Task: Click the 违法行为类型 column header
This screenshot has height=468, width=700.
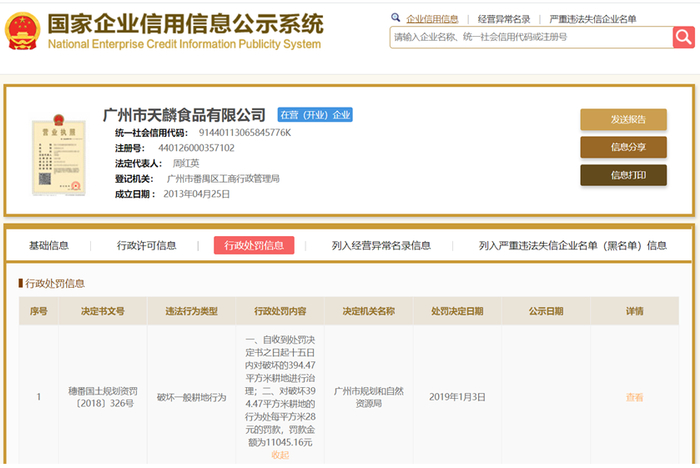Action: click(x=192, y=311)
